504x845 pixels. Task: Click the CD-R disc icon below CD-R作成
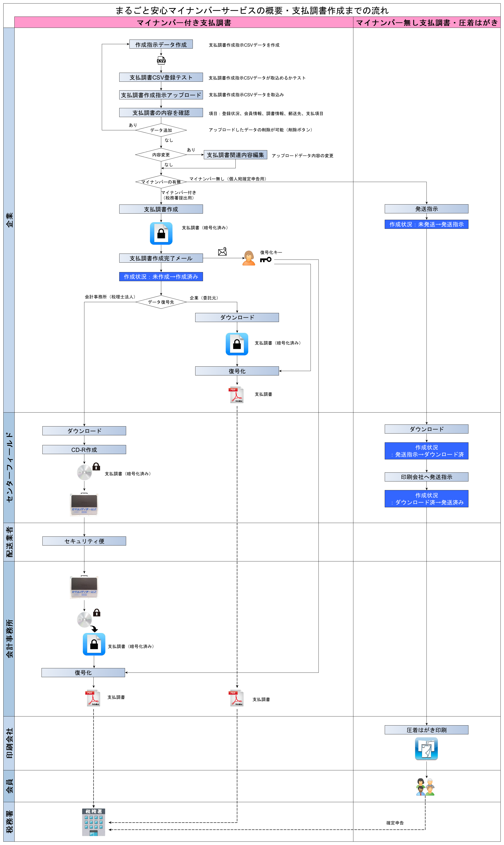(84, 472)
